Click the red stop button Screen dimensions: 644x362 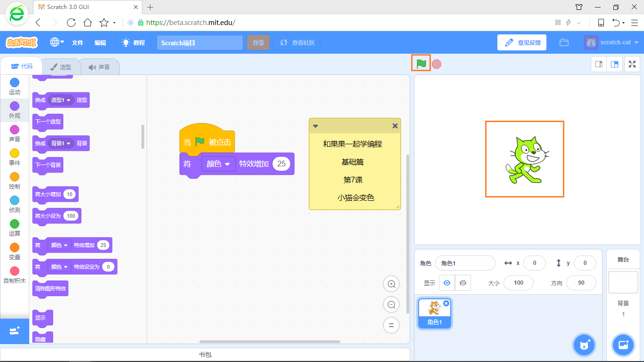437,64
